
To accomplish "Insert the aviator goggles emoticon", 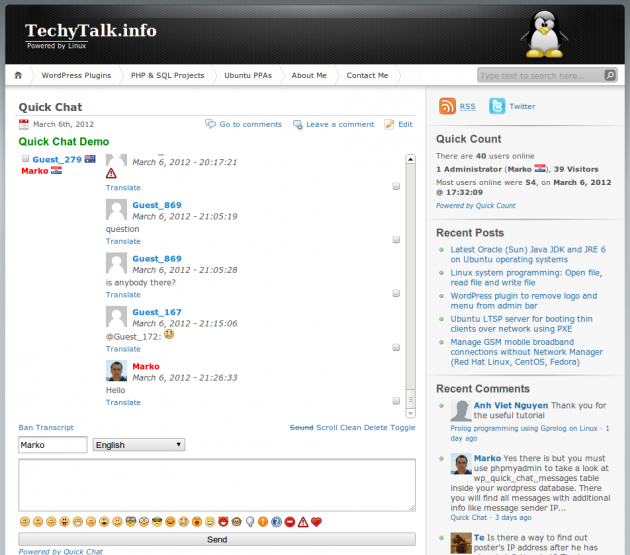I will point(131,522).
